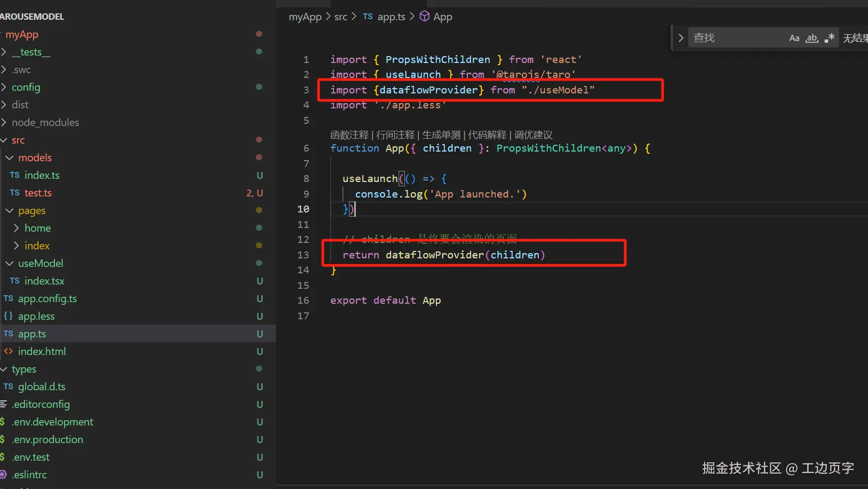Screen dimensions: 868x489
Task: Click the console.log statement on line 9
Action: click(441, 194)
